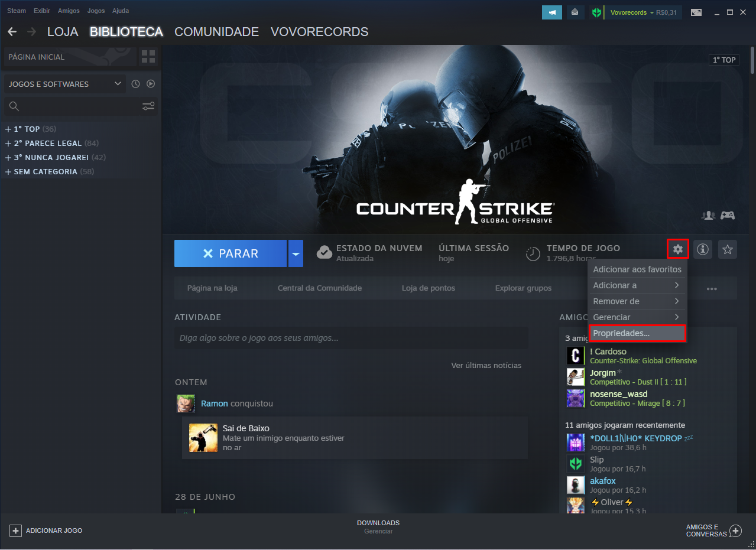Screen dimensions: 756x550
Task: Open the inbox envelope icon
Action: pos(575,12)
